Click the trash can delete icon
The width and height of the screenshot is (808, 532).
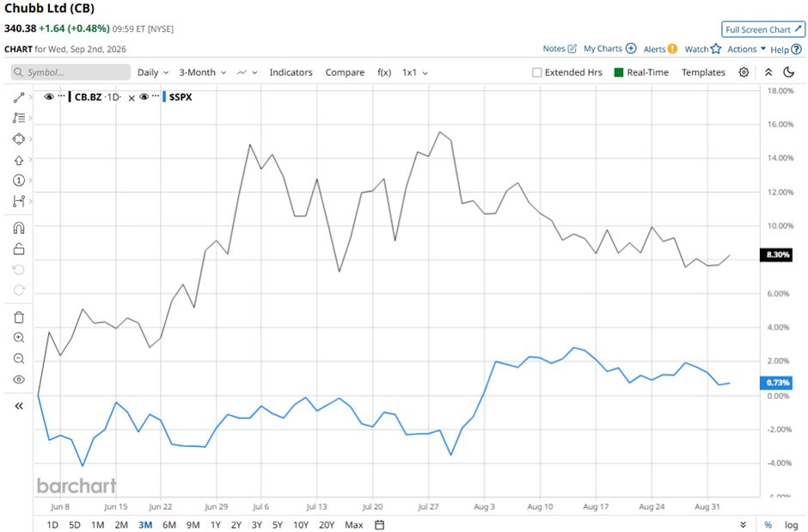coord(19,317)
